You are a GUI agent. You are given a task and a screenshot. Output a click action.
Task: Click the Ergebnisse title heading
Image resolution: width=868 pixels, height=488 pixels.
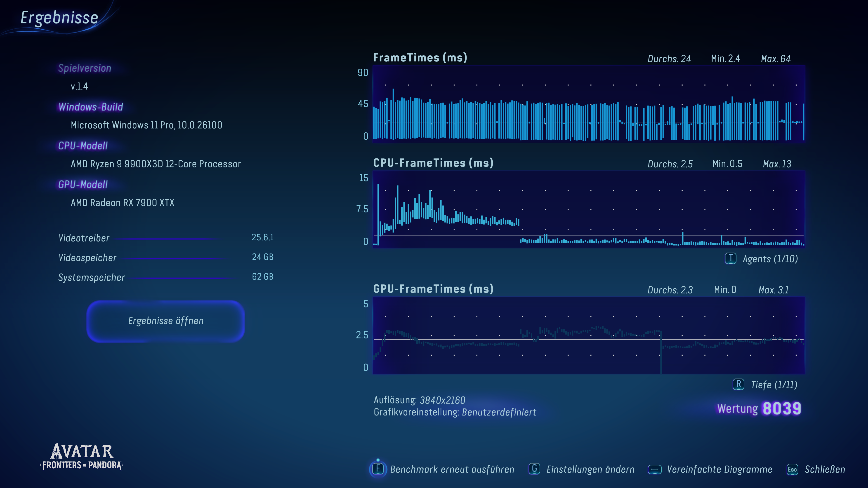pyautogui.click(x=59, y=18)
